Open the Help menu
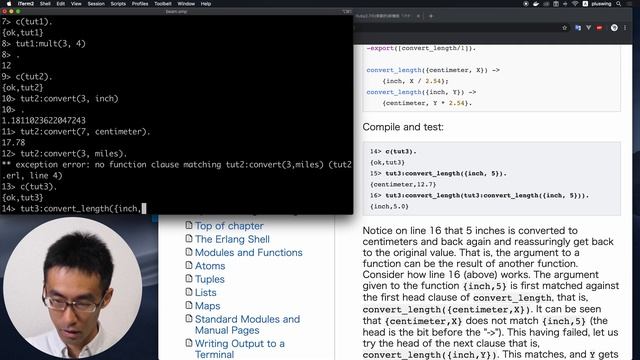640x360 pixels. pyautogui.click(x=206, y=4)
